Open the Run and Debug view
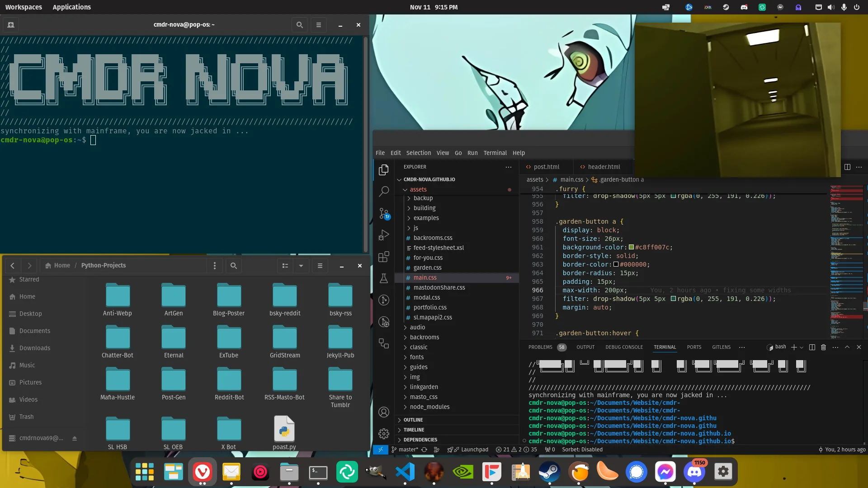Image resolution: width=868 pixels, height=488 pixels. click(x=384, y=235)
